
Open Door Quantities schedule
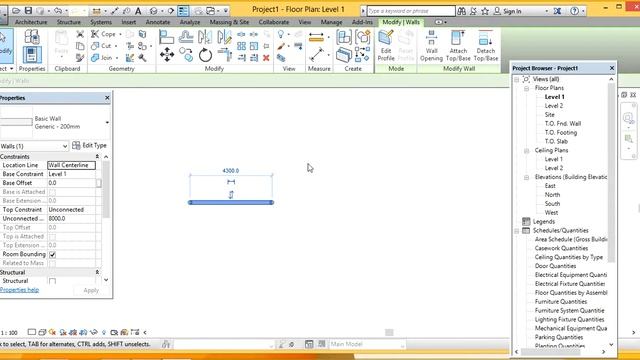coord(556,266)
